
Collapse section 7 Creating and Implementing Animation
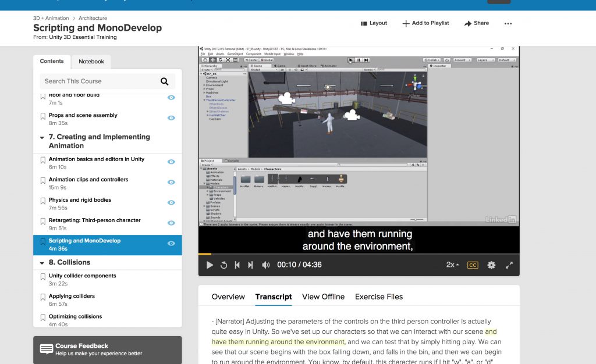(x=42, y=137)
